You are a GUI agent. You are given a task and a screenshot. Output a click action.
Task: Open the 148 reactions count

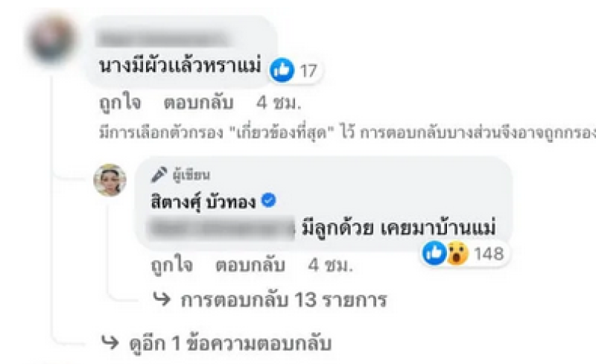489,253
